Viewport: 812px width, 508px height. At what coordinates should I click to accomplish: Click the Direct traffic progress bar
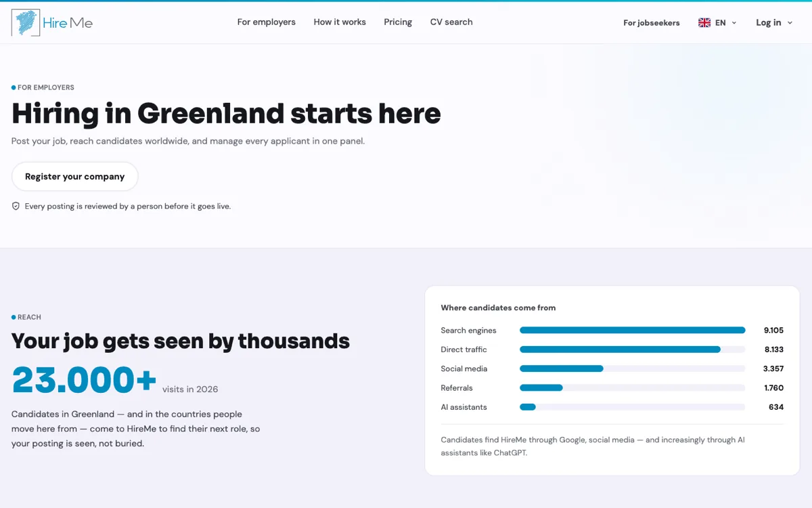pos(633,350)
